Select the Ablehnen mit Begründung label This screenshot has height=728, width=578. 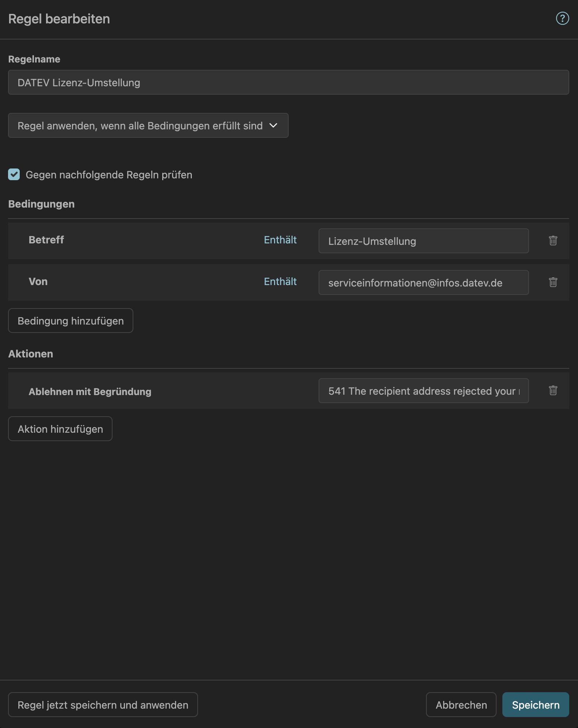[90, 392]
